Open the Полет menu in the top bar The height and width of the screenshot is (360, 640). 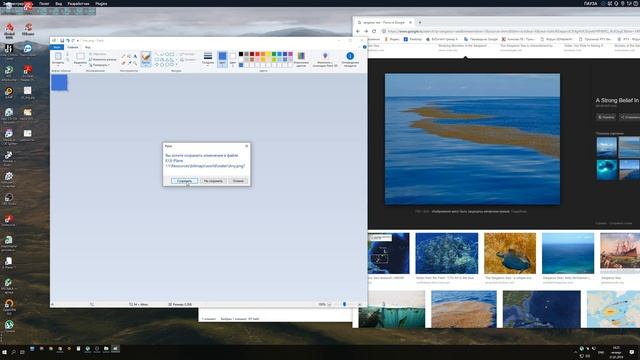(44, 4)
